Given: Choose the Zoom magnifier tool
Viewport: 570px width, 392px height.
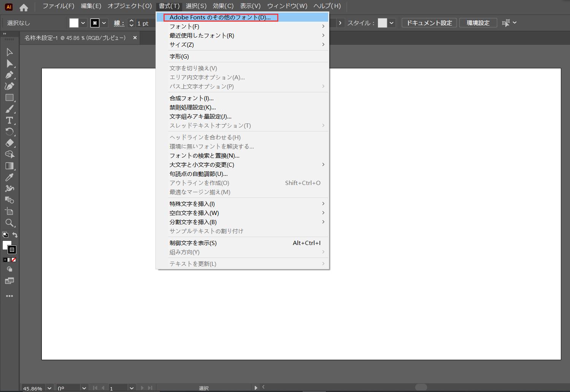Looking at the screenshot, I should click(x=10, y=223).
